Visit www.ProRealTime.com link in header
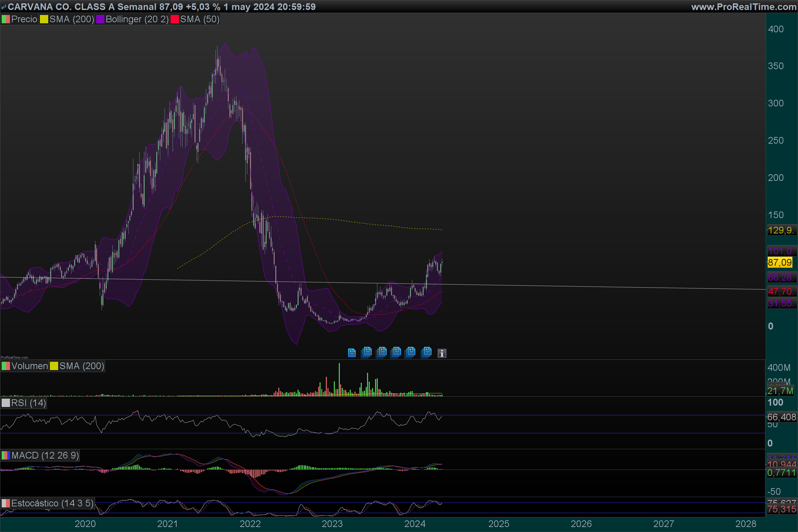Viewport: 798px width, 532px height. (743, 7)
